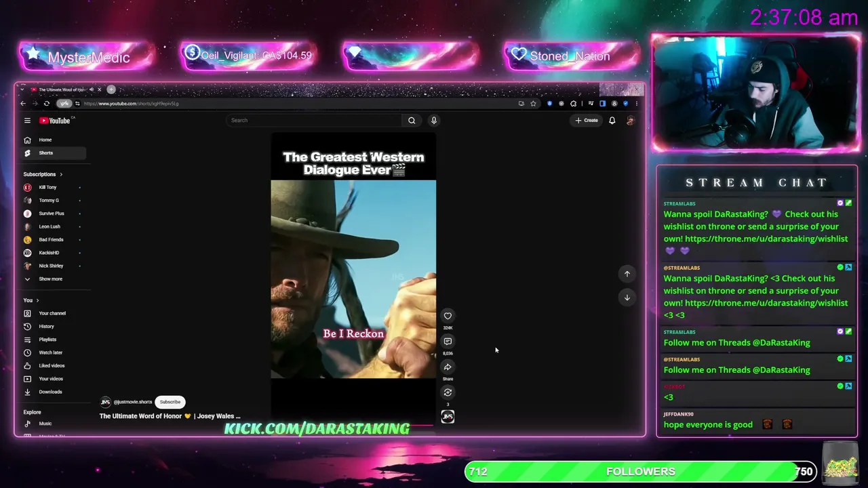Go back in the browser

pos(23,104)
